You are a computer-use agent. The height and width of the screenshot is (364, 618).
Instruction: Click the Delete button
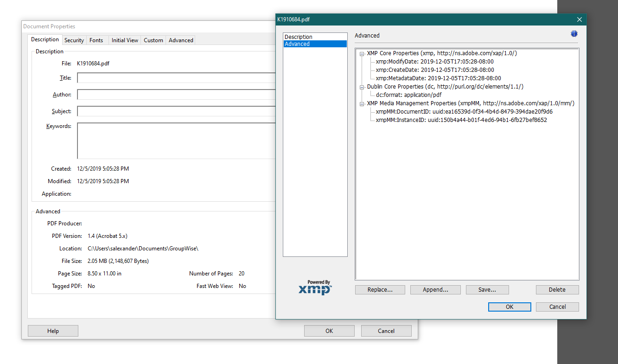point(557,289)
